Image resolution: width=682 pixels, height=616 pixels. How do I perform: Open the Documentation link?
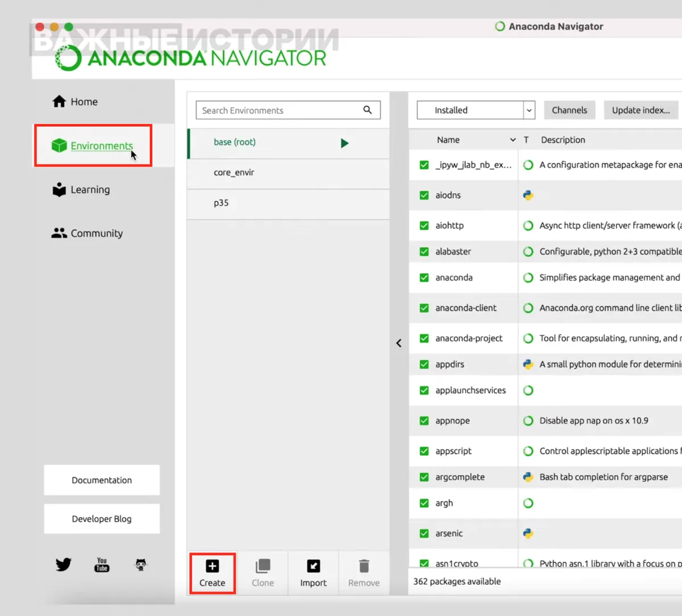click(x=102, y=480)
